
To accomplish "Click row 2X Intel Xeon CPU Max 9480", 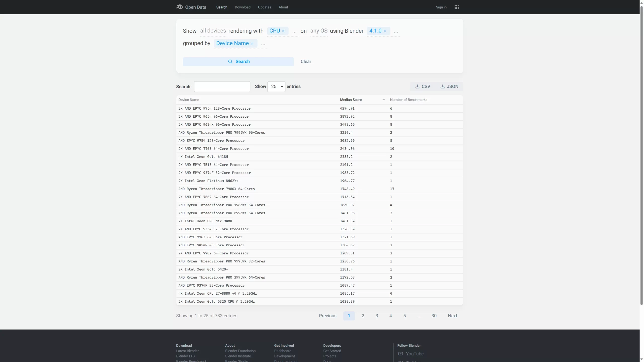I will coord(319,221).
